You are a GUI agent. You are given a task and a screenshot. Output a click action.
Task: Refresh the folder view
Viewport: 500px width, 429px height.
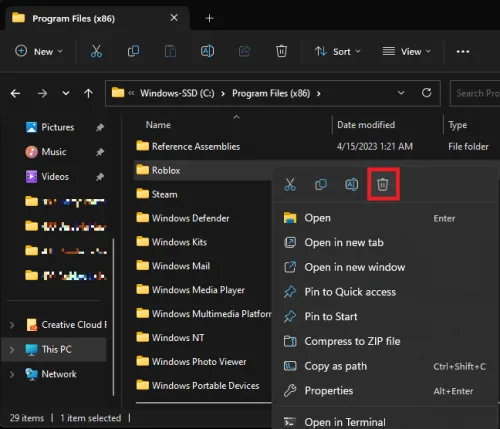pos(427,93)
